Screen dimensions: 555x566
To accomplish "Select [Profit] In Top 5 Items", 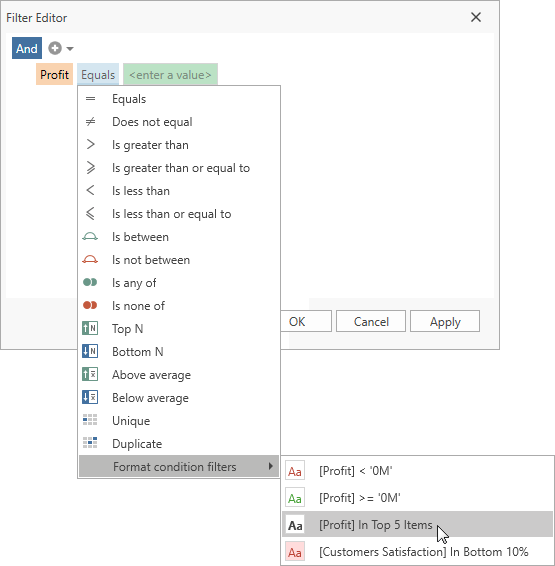I will coord(418,525).
